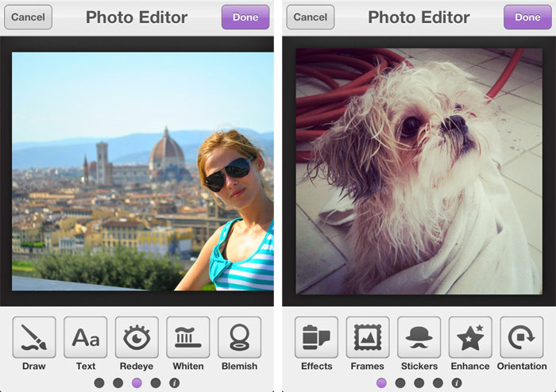Go to second page dot in right editor

(400, 382)
